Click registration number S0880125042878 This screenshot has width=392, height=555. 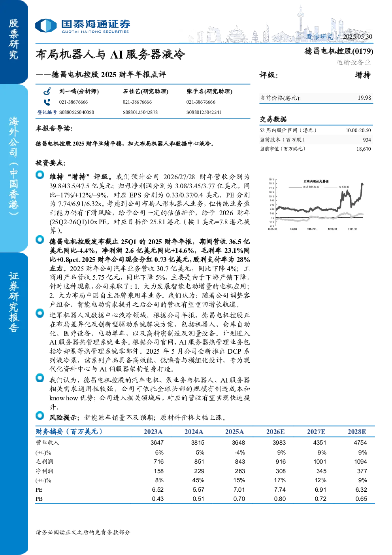tap(140, 112)
